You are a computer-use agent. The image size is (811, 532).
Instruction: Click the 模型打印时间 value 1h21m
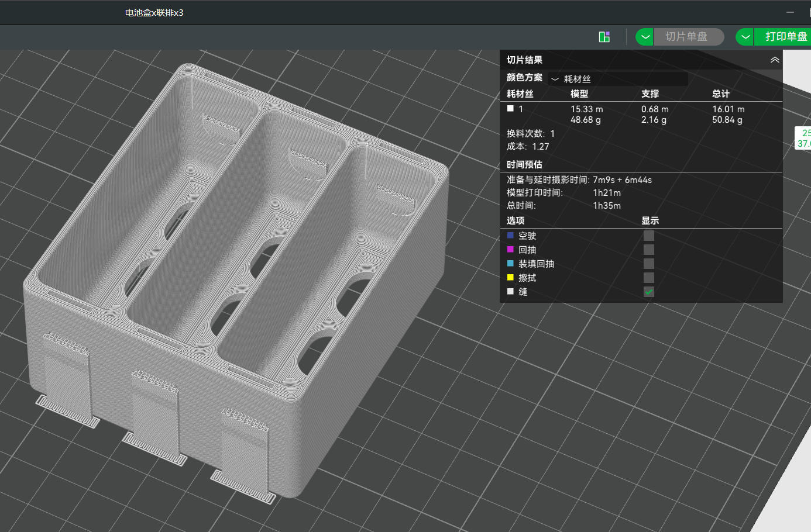point(607,193)
